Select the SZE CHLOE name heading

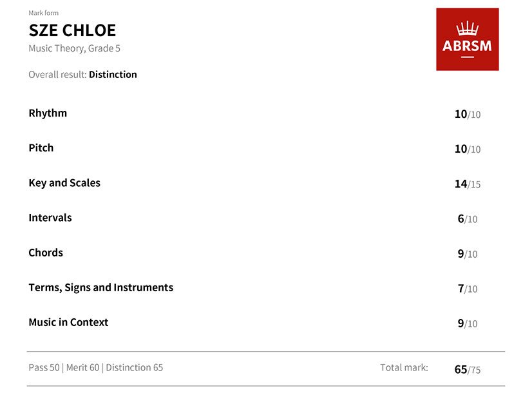pyautogui.click(x=72, y=30)
